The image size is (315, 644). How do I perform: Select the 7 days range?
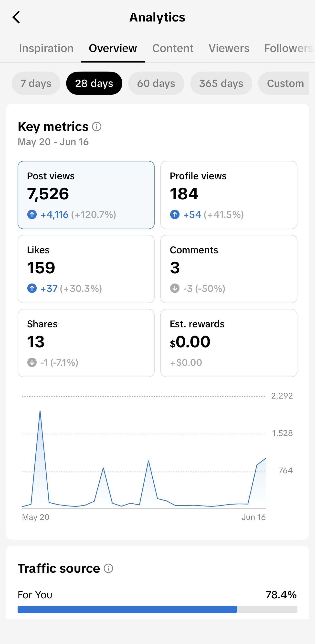pyautogui.click(x=36, y=83)
